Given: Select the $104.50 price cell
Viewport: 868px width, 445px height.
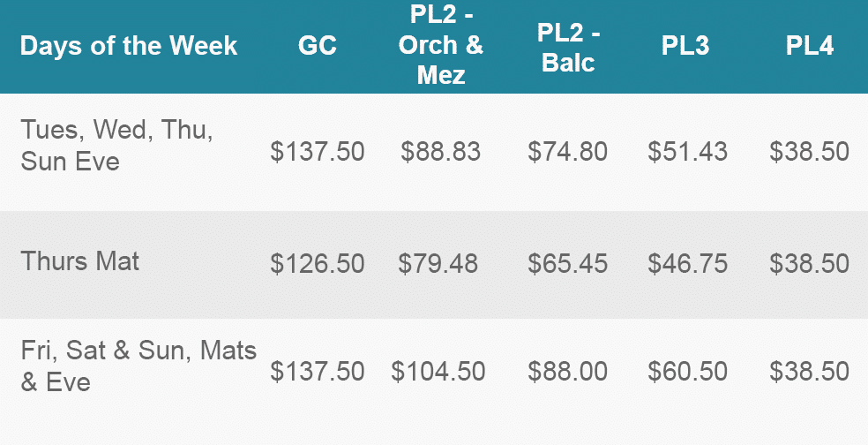Looking at the screenshot, I should point(438,372).
